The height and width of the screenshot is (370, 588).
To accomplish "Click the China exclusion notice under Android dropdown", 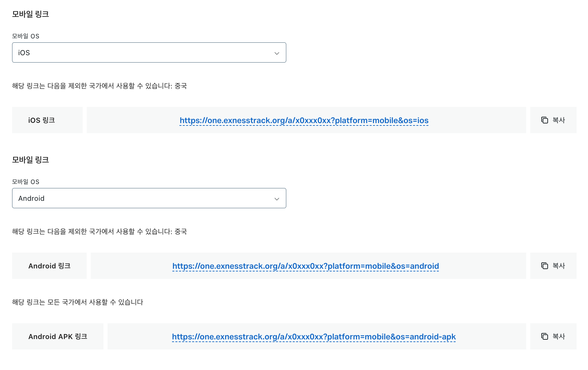I will [99, 231].
